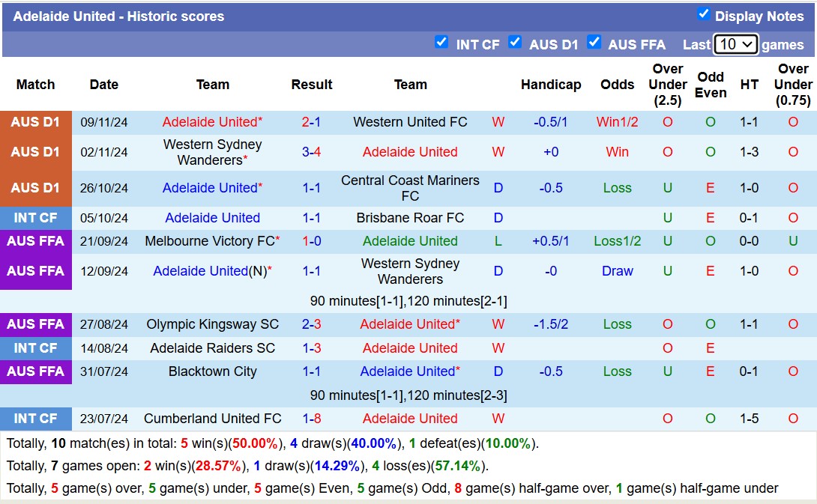Screen dimensions: 817x504
Task: Open Central Coast Mariners FC team page
Action: pyautogui.click(x=410, y=188)
